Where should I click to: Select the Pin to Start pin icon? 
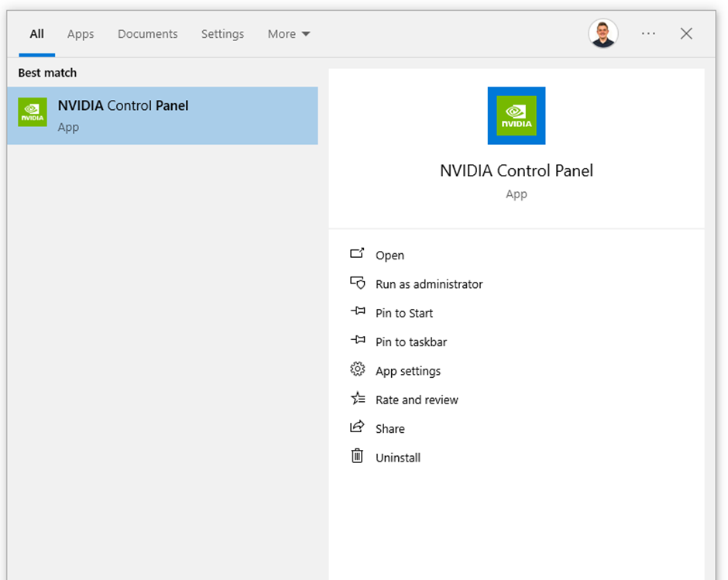(x=357, y=312)
